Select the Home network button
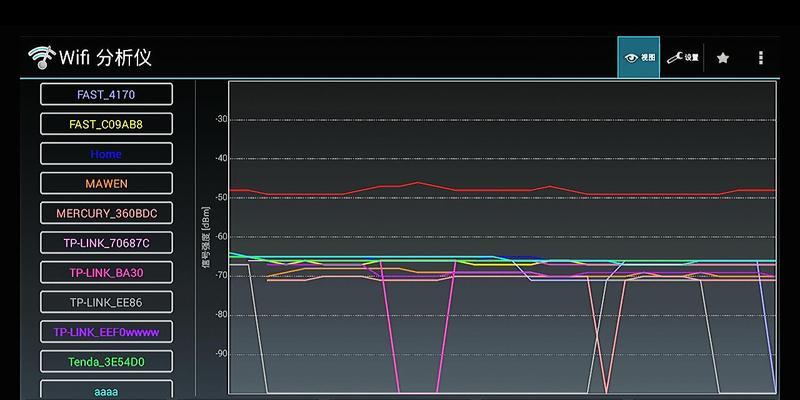This screenshot has width=800, height=400. click(x=106, y=154)
